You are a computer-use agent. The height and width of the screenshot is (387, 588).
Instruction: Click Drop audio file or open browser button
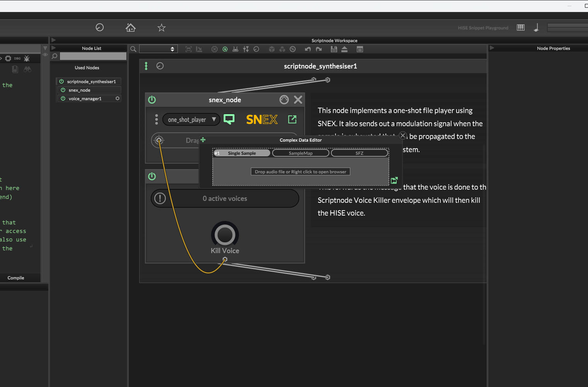(300, 172)
